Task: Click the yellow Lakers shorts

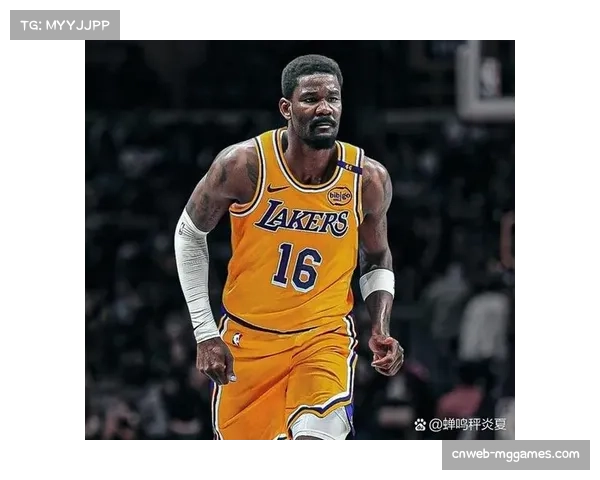Action: click(285, 375)
